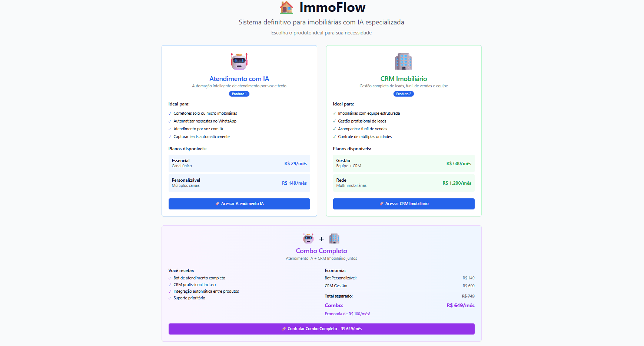Click the checkmark beside Atendimento por voz com IA

[169, 129]
